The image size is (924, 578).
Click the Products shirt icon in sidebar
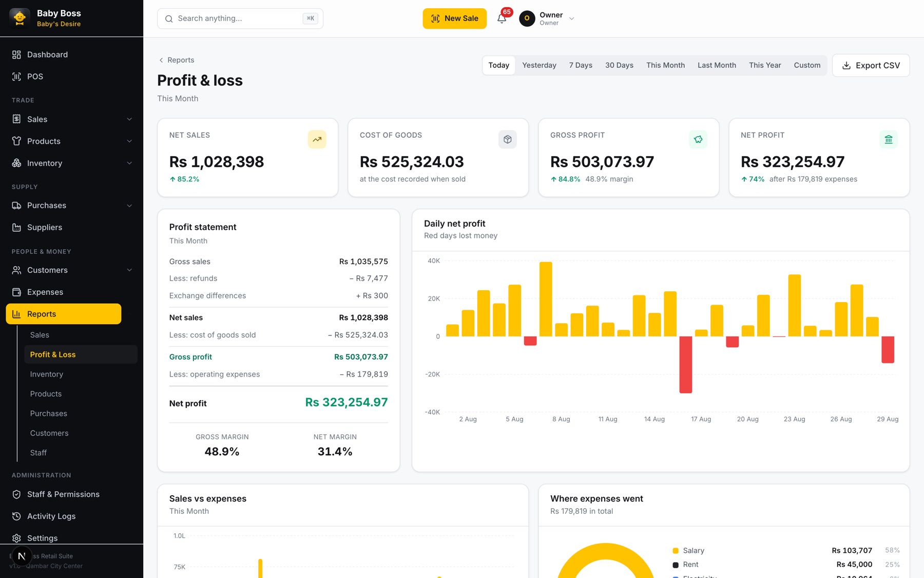pyautogui.click(x=16, y=141)
